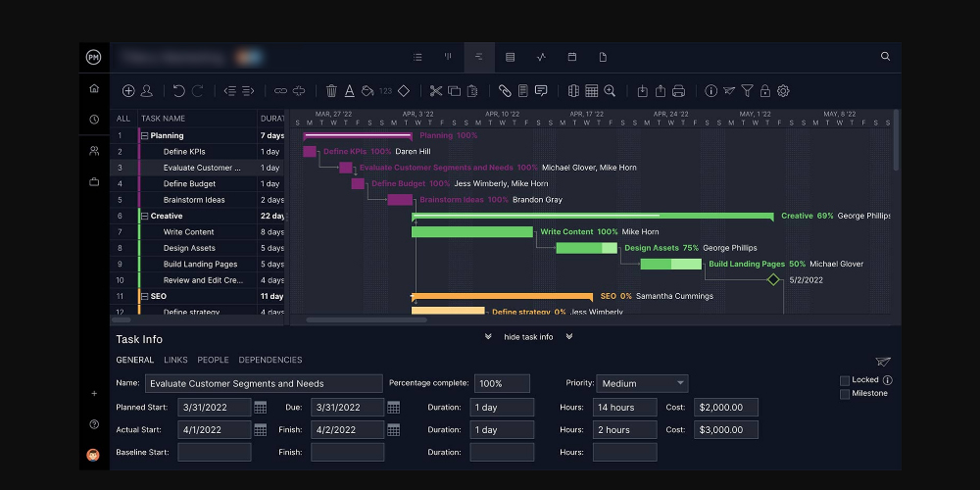Print the Gantt chart
Image resolution: width=980 pixels, height=490 pixels.
pyautogui.click(x=679, y=91)
